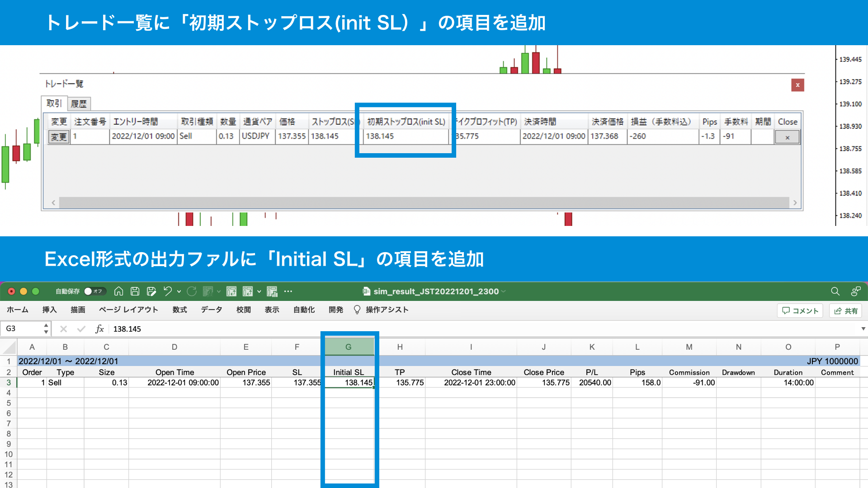Image resolution: width=868 pixels, height=488 pixels.
Task: Click the pivot chart icon in quick toolbar
Action: [272, 291]
